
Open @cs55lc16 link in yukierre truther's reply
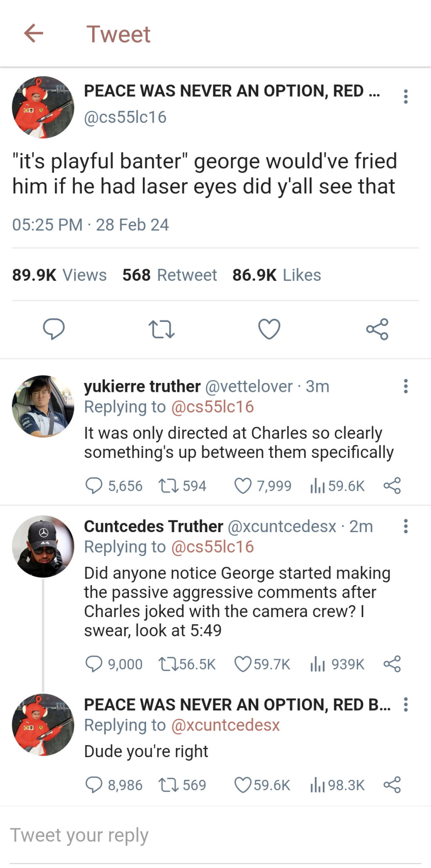click(212, 407)
